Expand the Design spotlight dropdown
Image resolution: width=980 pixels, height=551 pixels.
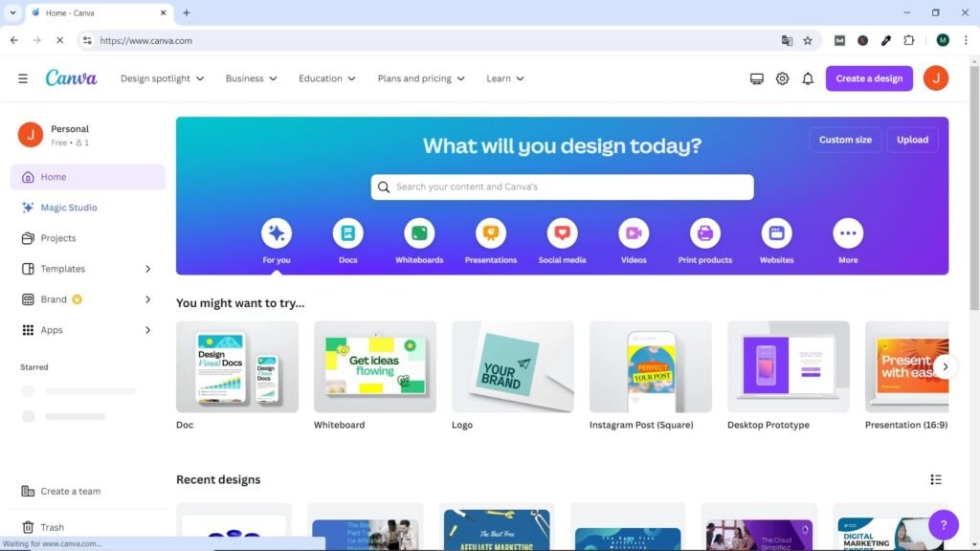pos(162,78)
